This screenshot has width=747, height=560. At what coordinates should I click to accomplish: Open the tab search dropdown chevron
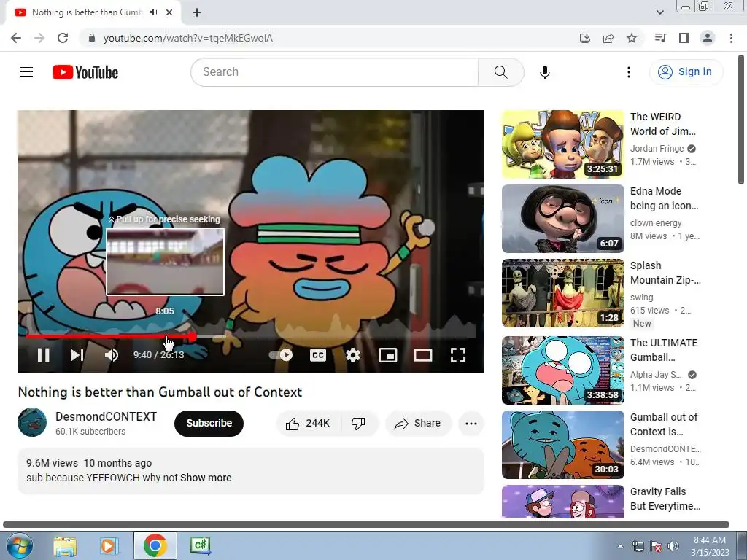[659, 12]
